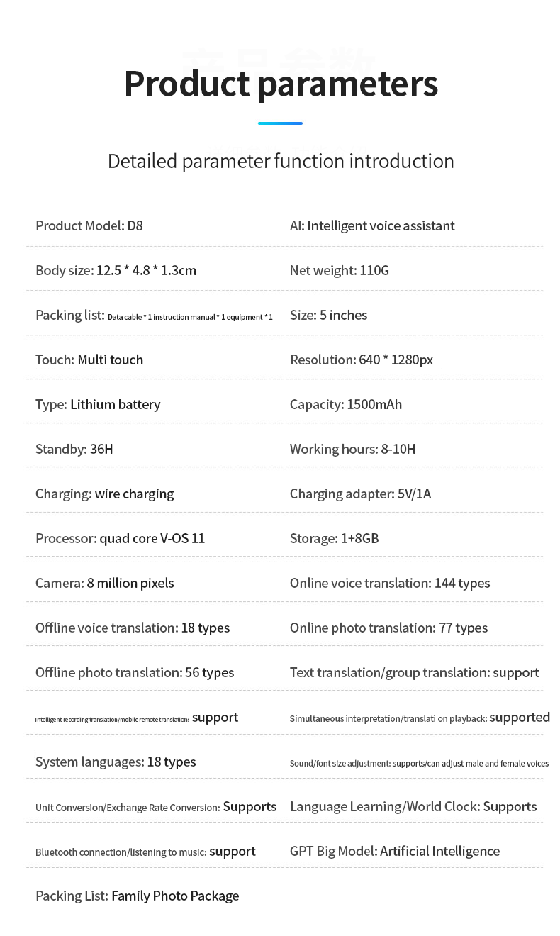Click the Product parameters heading
This screenshot has width=560, height=936.
(281, 84)
